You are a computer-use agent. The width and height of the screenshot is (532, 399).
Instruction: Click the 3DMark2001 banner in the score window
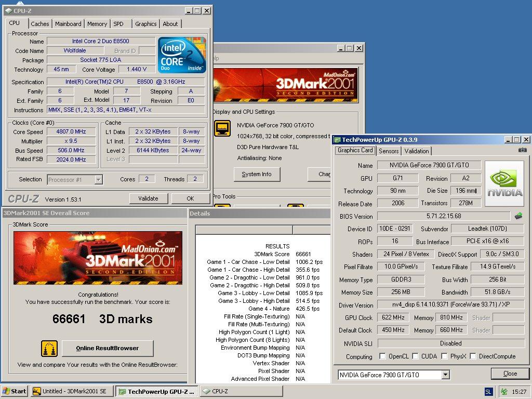click(x=98, y=258)
